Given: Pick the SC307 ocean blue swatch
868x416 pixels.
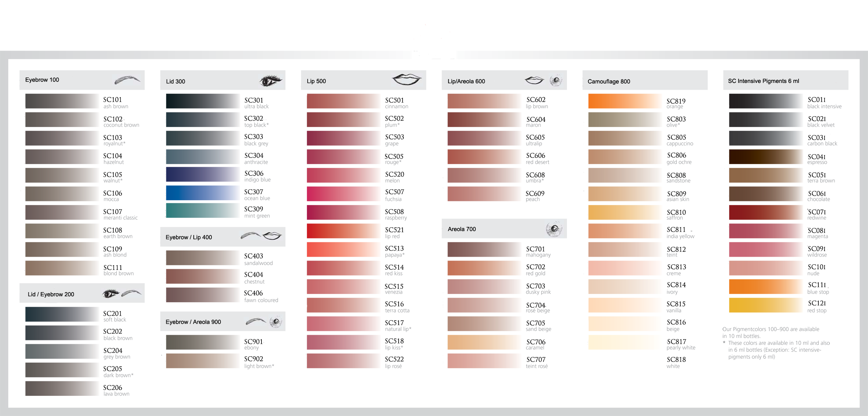Looking at the screenshot, I should 202,193.
